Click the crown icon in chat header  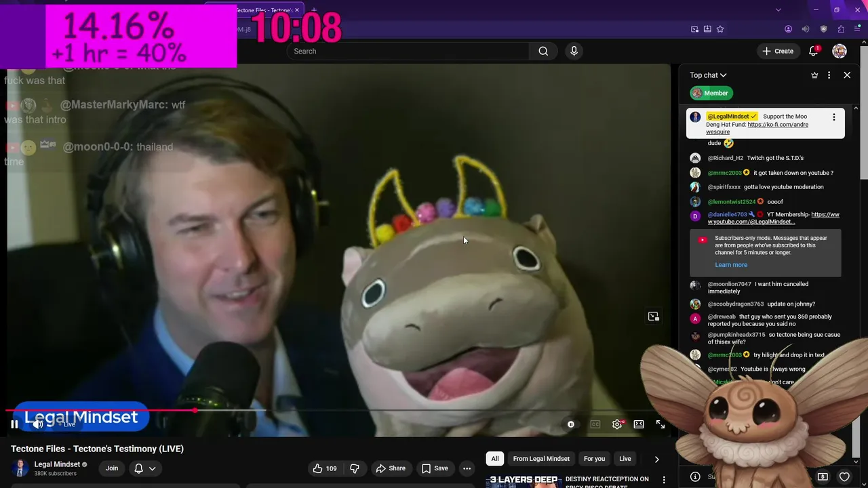point(814,75)
